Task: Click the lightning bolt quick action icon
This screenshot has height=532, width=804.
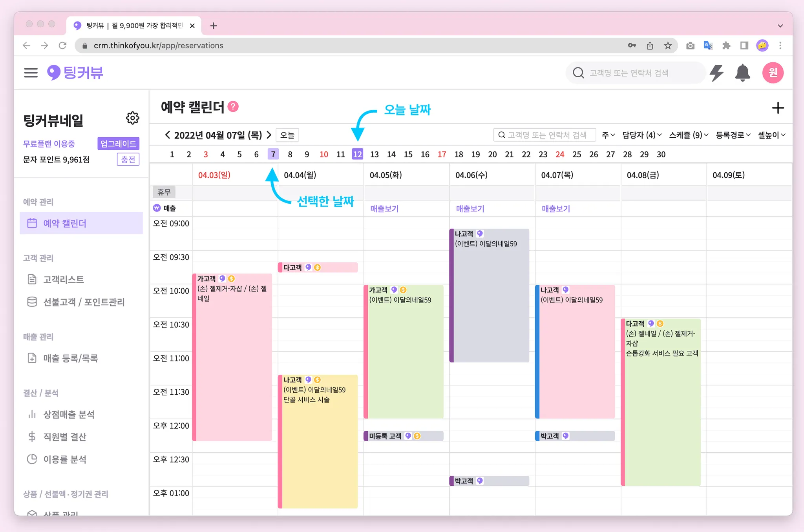Action: 717,73
